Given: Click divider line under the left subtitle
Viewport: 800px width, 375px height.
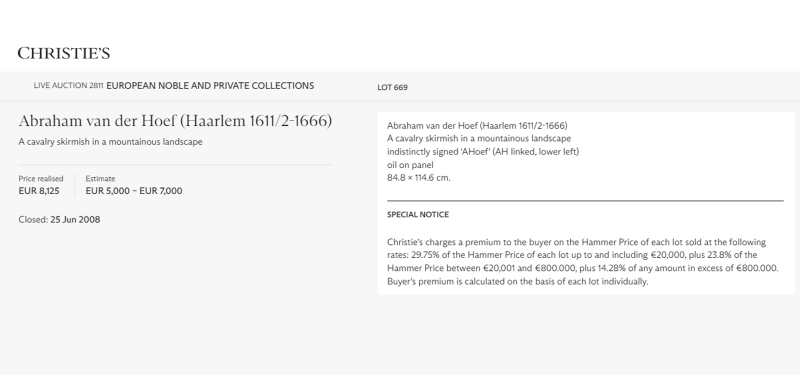Looking at the screenshot, I should (x=176, y=165).
